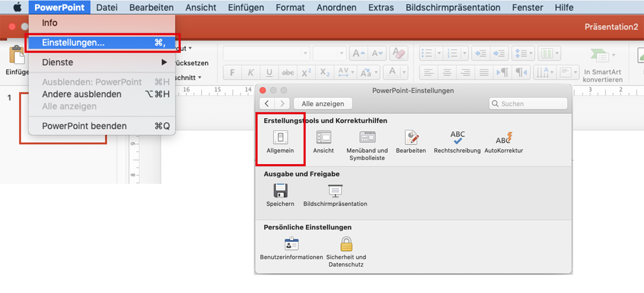Toggle strikethrough (abc) formatting

(288, 73)
